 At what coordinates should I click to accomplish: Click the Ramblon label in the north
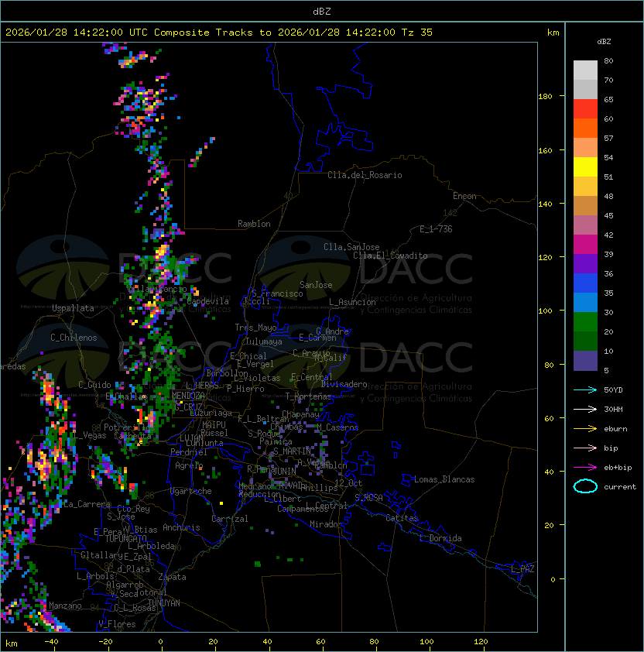coord(254,224)
